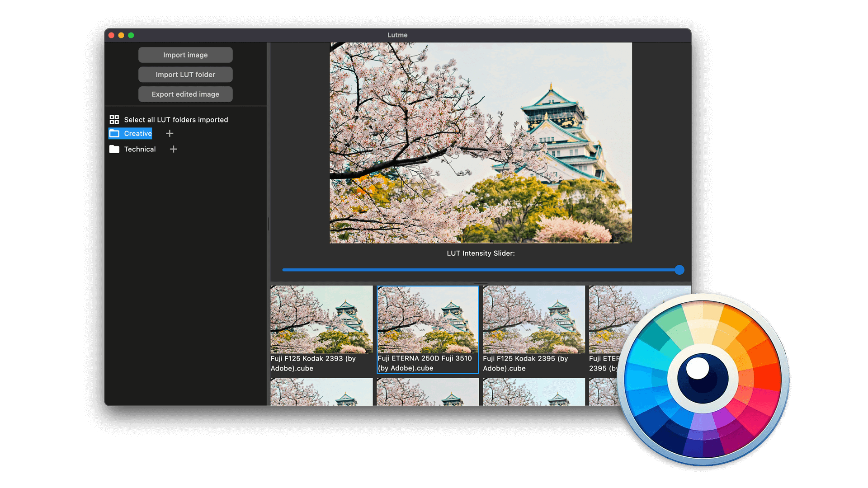Viewport: 868px width, 488px height.
Task: Click the main cherry blossom preview image
Action: pyautogui.click(x=481, y=143)
